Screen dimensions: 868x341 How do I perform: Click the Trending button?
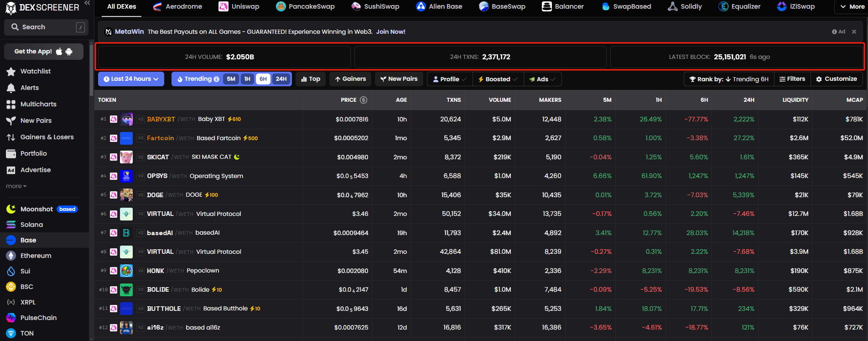198,79
